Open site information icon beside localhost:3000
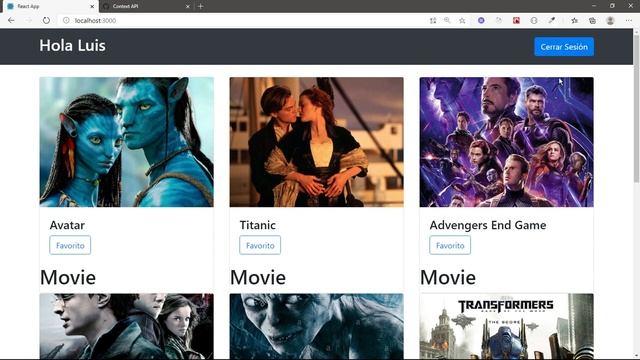This screenshot has height=360, width=640. [66, 20]
